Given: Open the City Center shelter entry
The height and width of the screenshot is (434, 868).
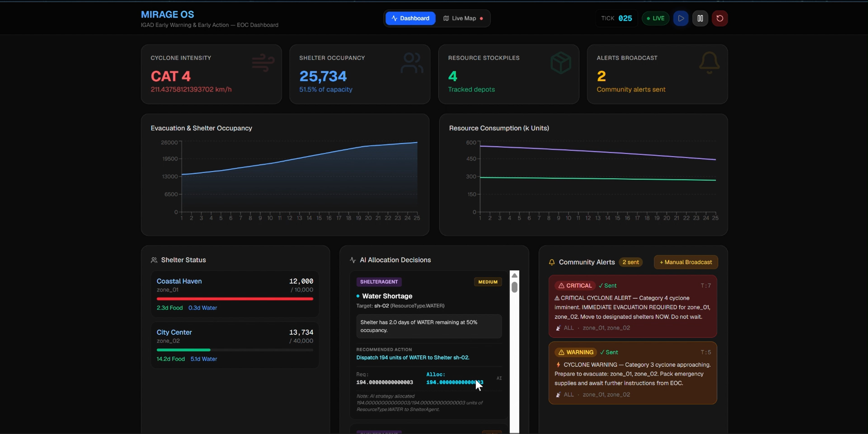Looking at the screenshot, I should pyautogui.click(x=235, y=345).
